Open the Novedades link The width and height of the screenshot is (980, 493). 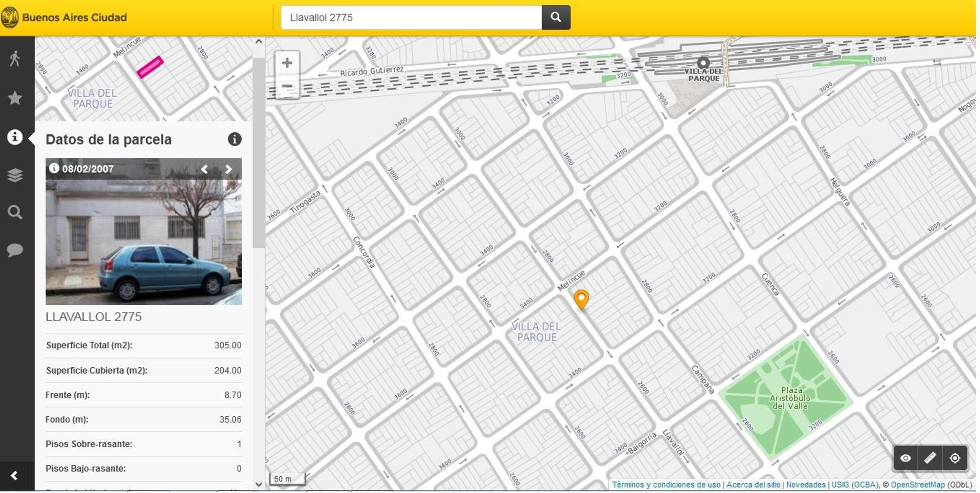click(806, 485)
